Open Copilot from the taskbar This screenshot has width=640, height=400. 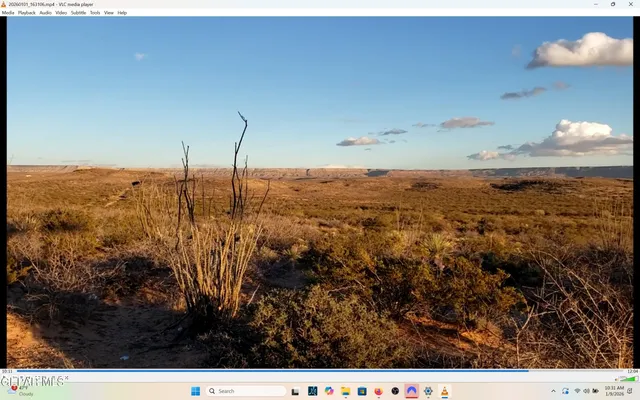coord(329,391)
